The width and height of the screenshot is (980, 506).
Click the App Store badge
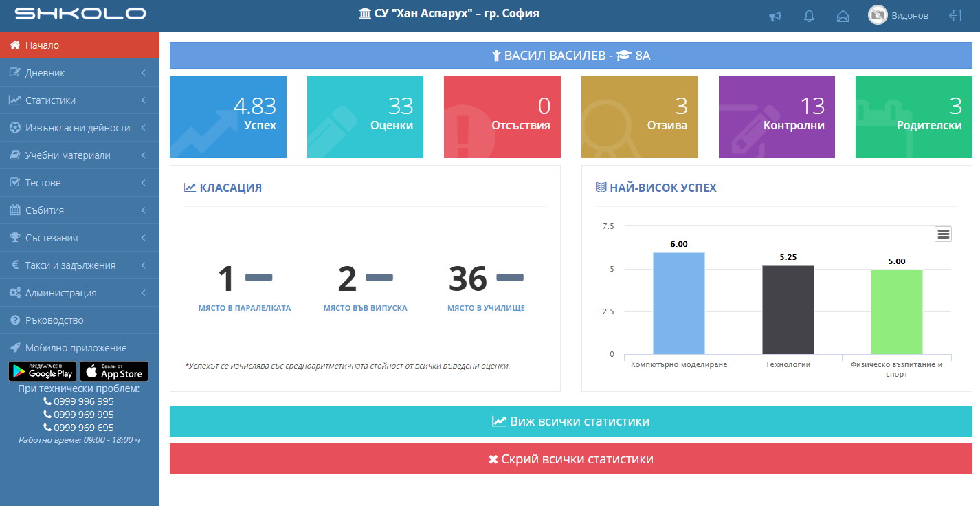click(114, 371)
